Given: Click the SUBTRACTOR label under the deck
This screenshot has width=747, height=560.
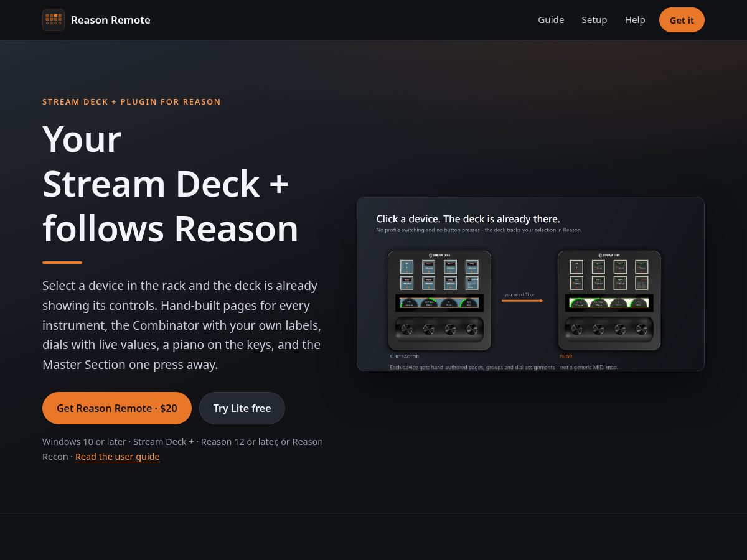Looking at the screenshot, I should tap(405, 357).
